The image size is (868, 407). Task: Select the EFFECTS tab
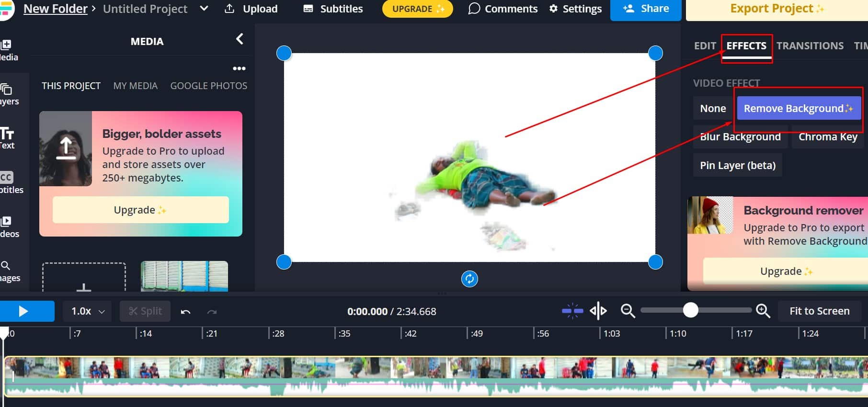coord(746,46)
